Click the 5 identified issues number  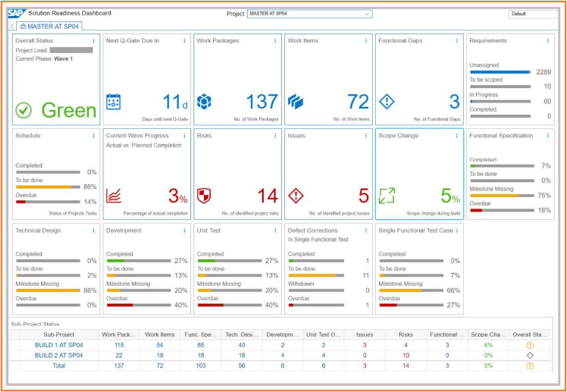363,196
